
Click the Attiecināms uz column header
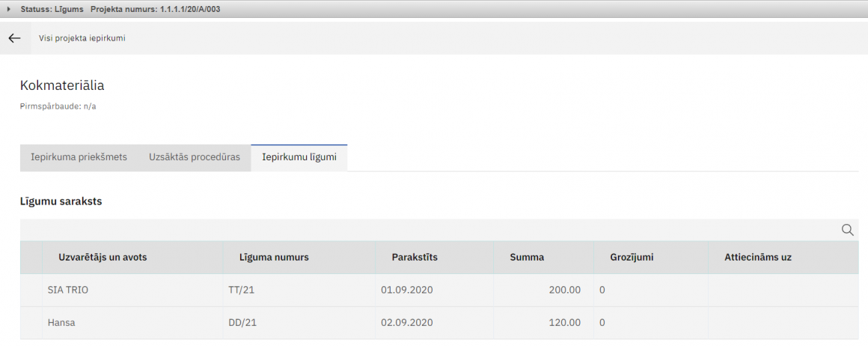point(757,257)
